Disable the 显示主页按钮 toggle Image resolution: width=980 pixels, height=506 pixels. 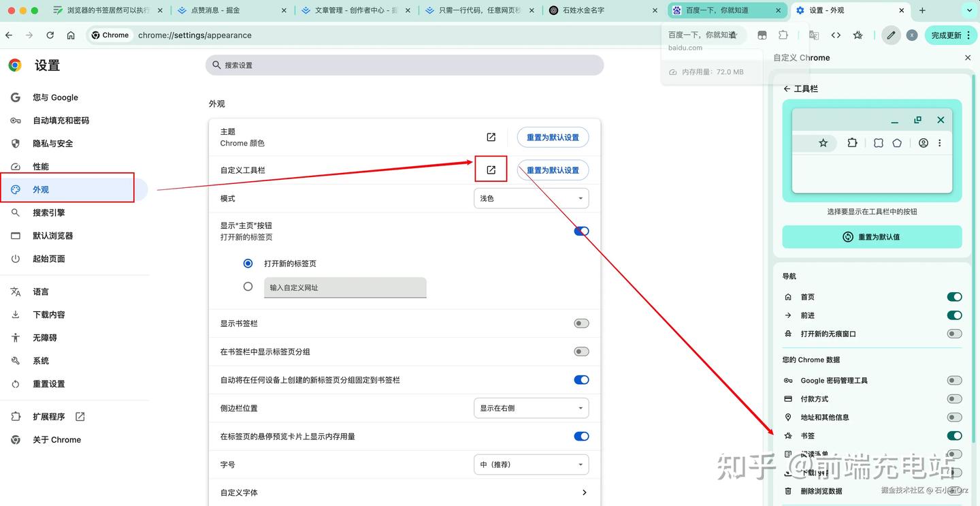pyautogui.click(x=581, y=231)
